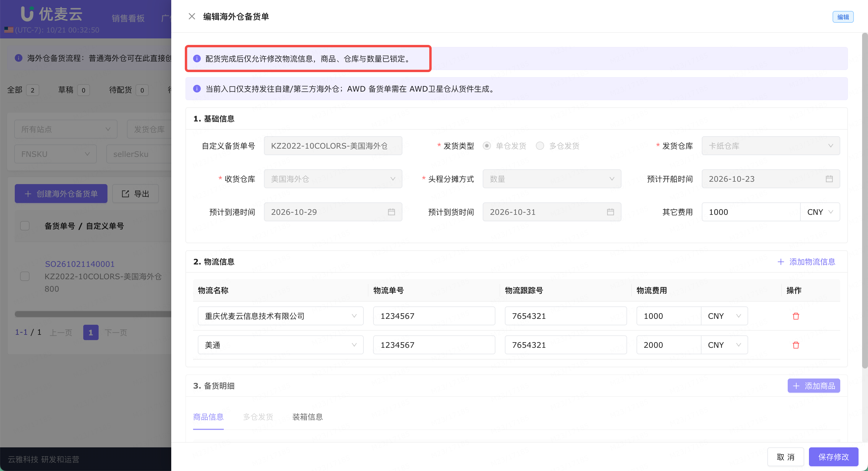Click 创建海外仓备货单 button
The image size is (868, 471).
tap(61, 194)
